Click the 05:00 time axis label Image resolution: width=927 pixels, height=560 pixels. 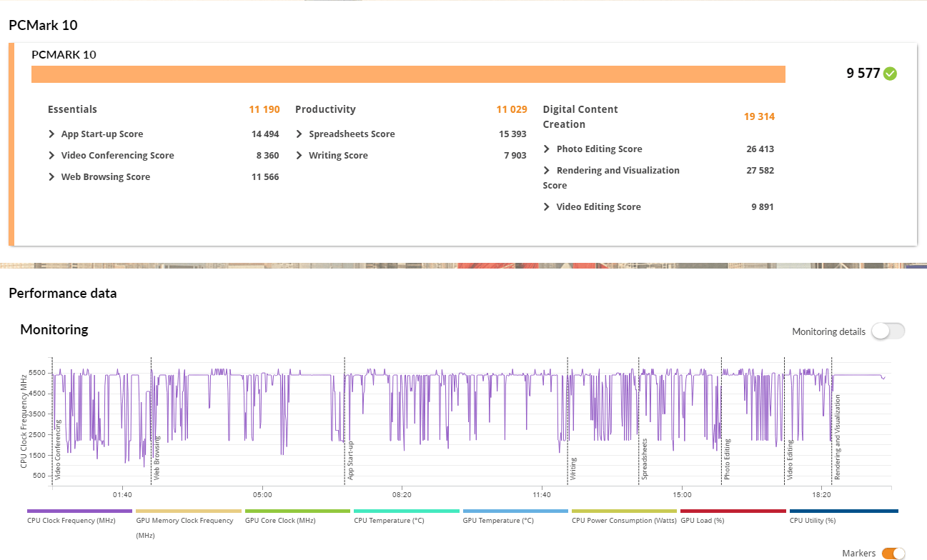[x=262, y=494]
